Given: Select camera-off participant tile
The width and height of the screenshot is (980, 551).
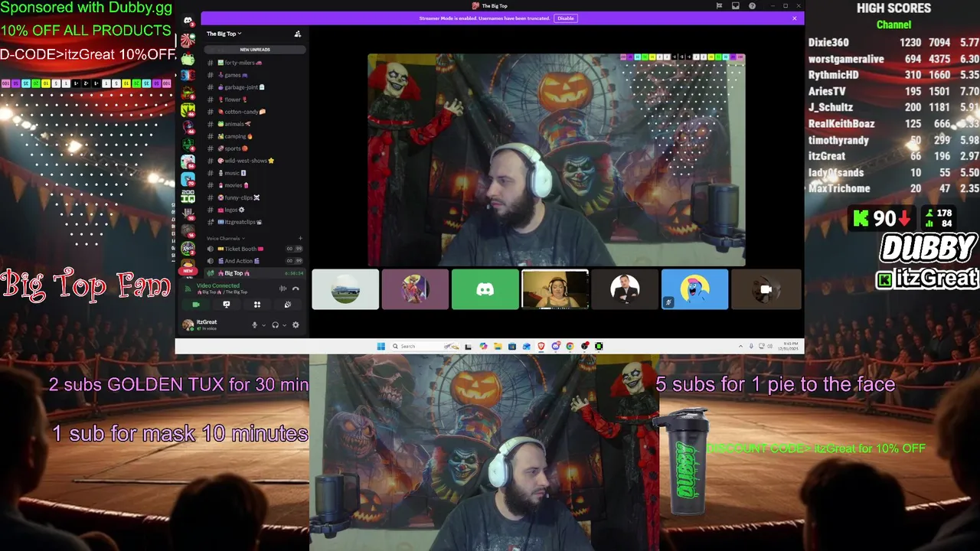Looking at the screenshot, I should (x=766, y=289).
